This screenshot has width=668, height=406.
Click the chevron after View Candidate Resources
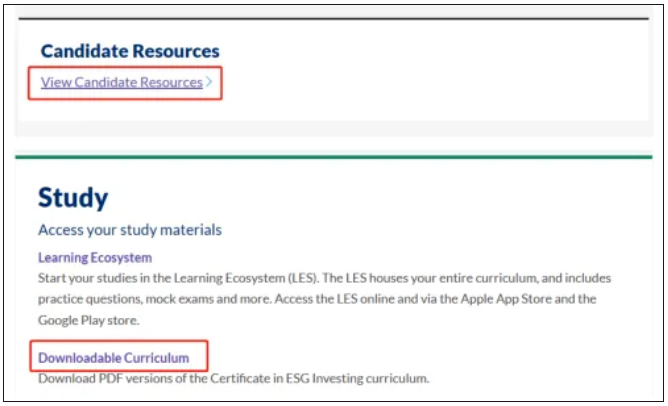209,82
